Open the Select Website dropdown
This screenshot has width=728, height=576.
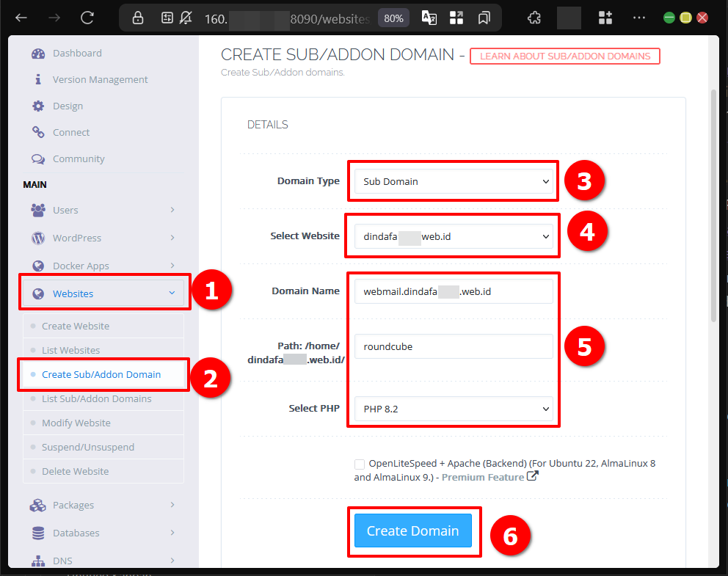pos(453,236)
